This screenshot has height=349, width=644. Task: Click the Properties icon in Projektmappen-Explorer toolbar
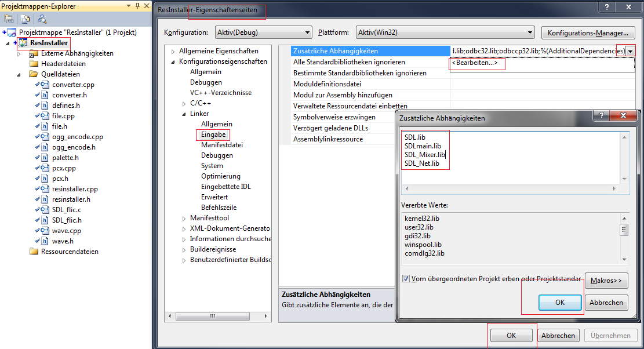coord(9,19)
